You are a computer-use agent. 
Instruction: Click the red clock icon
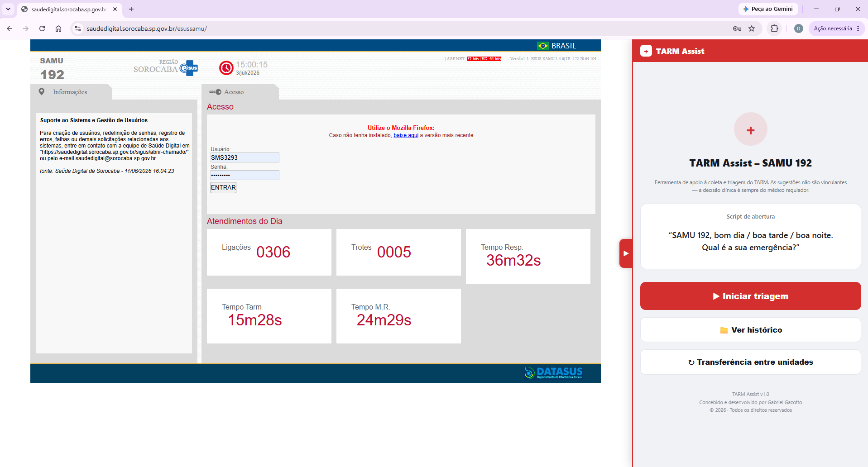click(226, 68)
